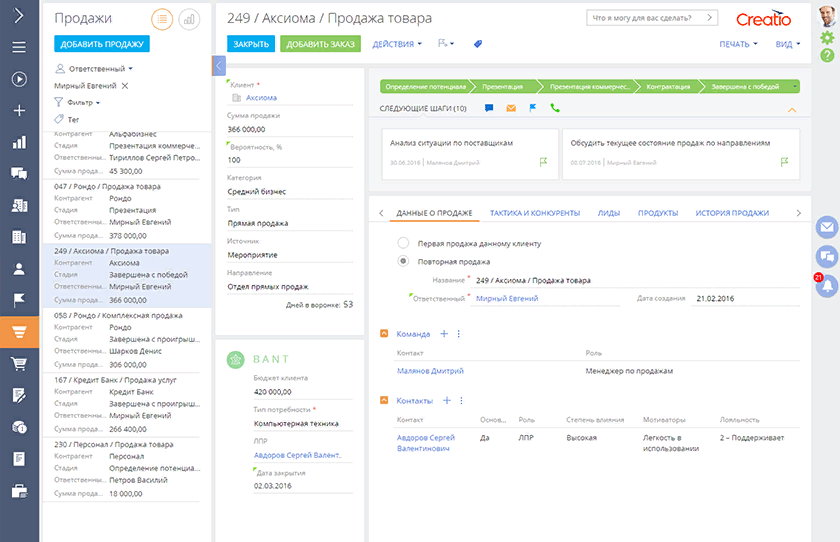This screenshot has width=840, height=542.
Task: Expand the ПЕЧАТЬ dropdown
Action: 737,44
